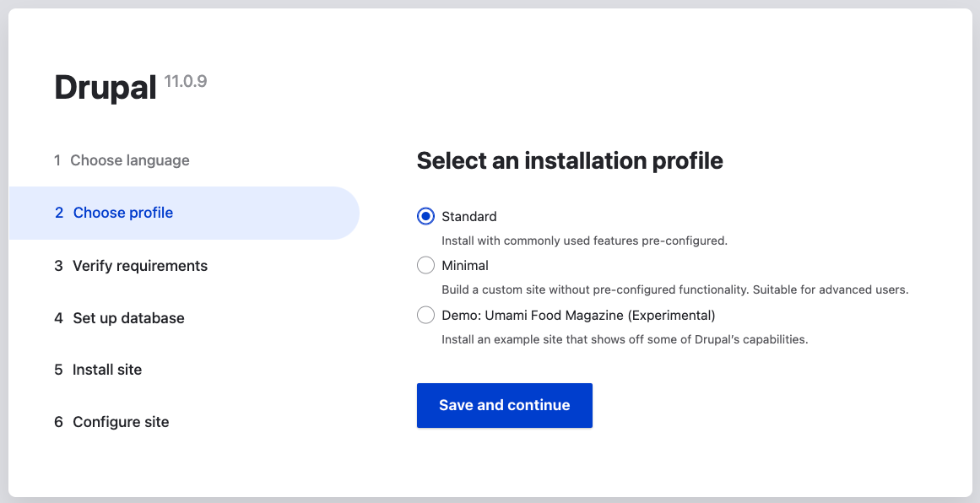Click the Verify requirements step
The image size is (980, 503).
pos(131,266)
